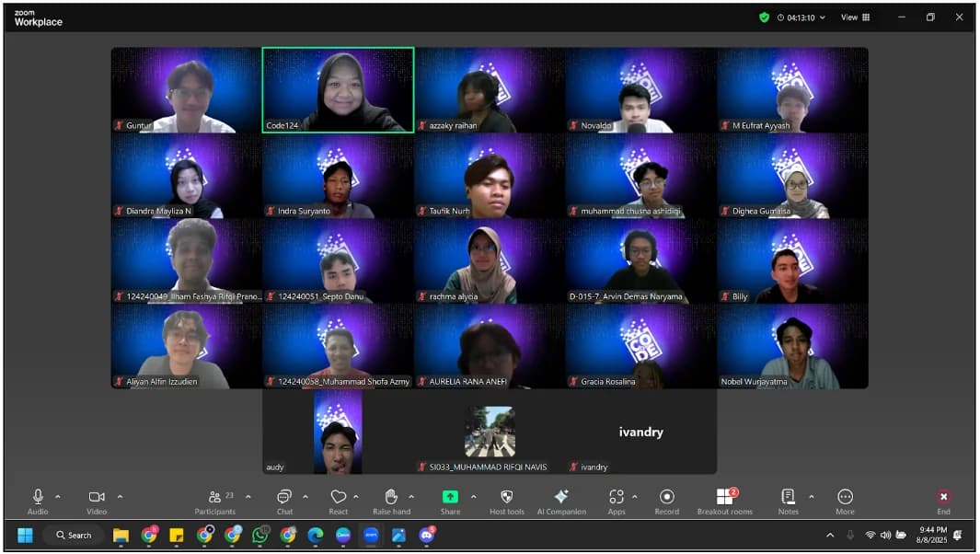Open Host tools shield icon
Image resolution: width=980 pixels, height=554 pixels.
[x=506, y=497]
